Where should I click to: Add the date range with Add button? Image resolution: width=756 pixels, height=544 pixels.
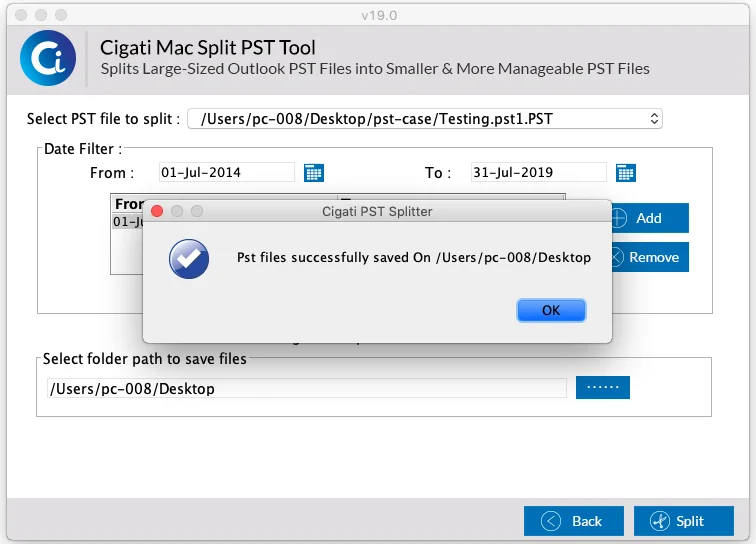[x=650, y=218]
